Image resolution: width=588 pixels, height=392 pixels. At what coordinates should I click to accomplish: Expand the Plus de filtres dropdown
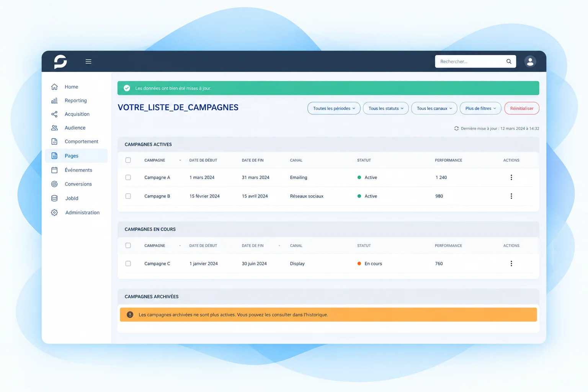pyautogui.click(x=480, y=108)
